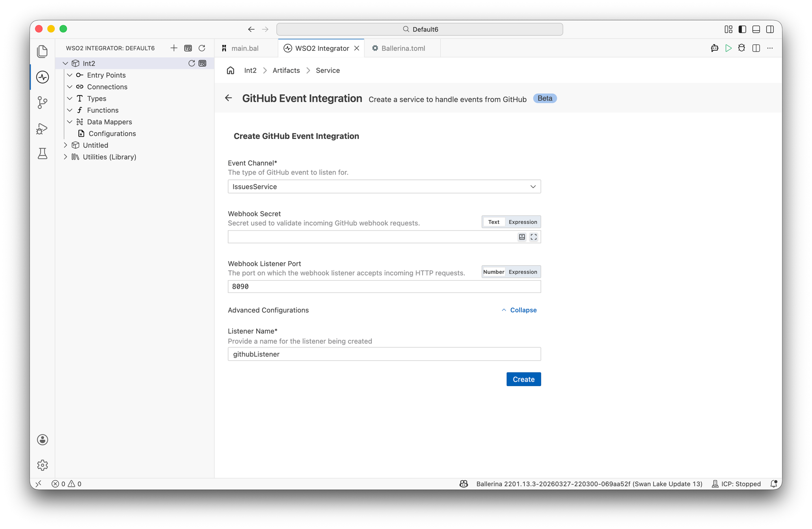The image size is (812, 529).
Task: Open Testing flask view
Action: point(43,153)
